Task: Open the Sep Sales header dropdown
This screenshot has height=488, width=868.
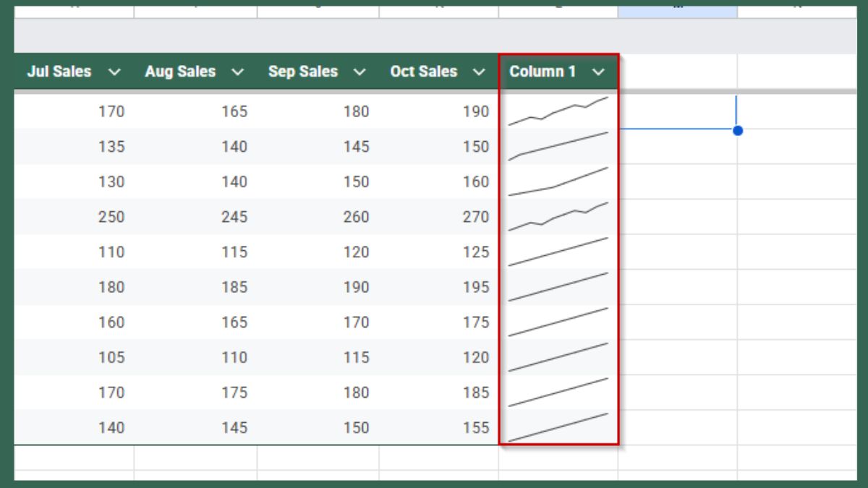Action: click(359, 72)
